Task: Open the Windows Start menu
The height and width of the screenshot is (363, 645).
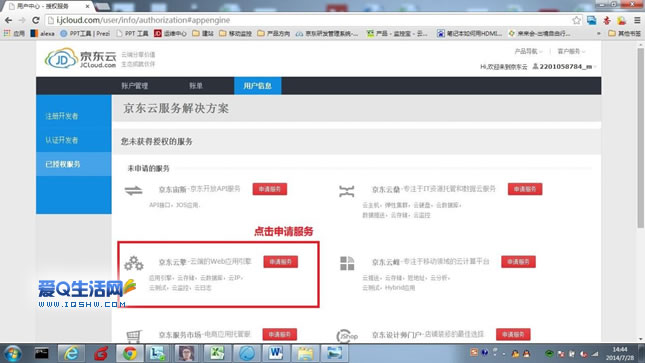Action: [12, 354]
